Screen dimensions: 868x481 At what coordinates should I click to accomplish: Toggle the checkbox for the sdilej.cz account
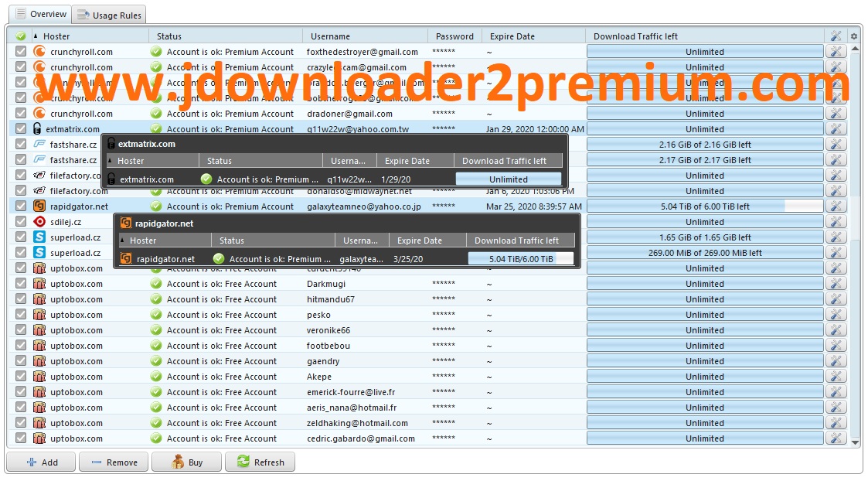[20, 222]
